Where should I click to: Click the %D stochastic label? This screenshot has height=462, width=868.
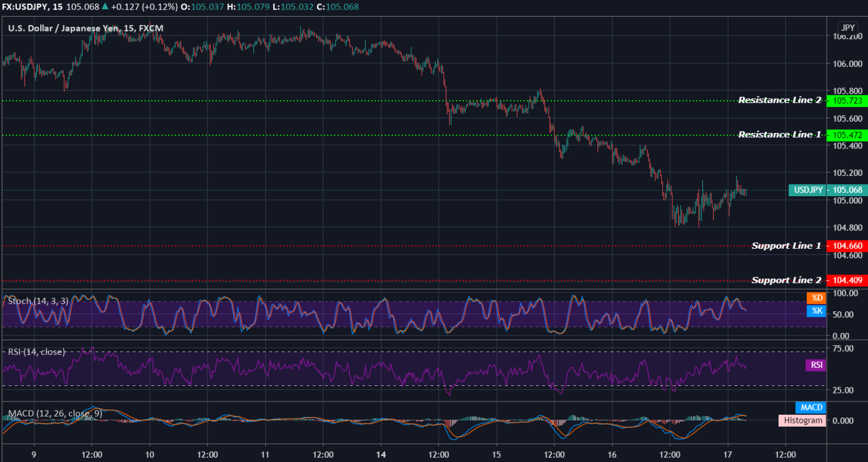click(817, 298)
